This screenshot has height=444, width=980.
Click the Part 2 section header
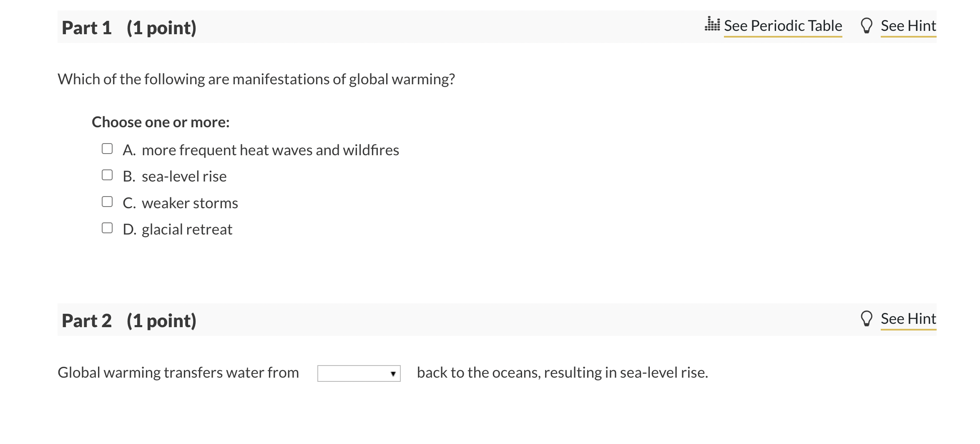click(x=126, y=320)
